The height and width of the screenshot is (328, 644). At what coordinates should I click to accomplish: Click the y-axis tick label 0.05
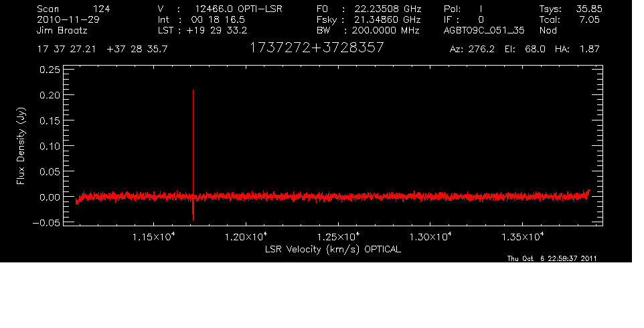click(x=50, y=171)
